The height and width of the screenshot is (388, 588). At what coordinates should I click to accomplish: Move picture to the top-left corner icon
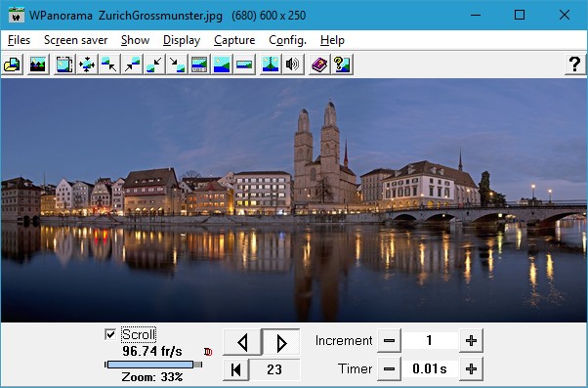tap(109, 65)
